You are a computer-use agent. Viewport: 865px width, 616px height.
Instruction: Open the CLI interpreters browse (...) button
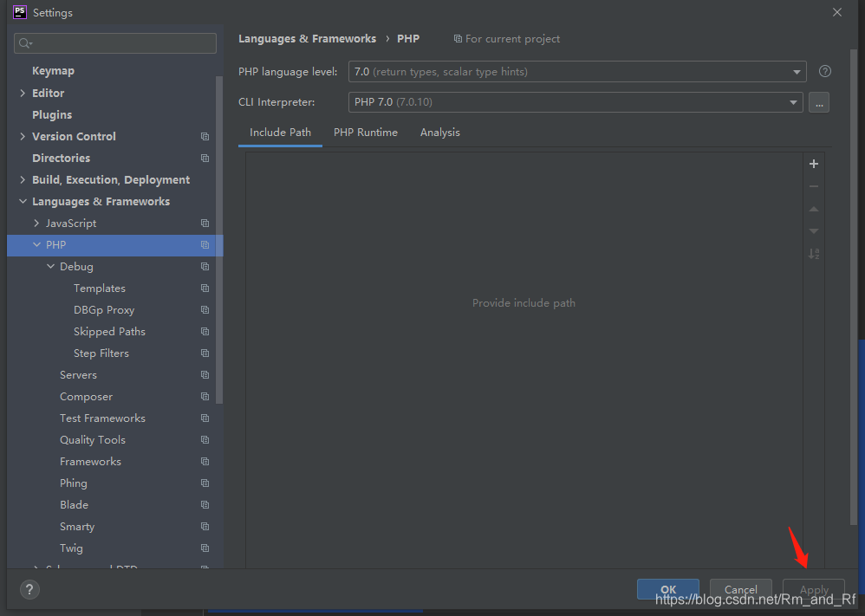tap(819, 102)
